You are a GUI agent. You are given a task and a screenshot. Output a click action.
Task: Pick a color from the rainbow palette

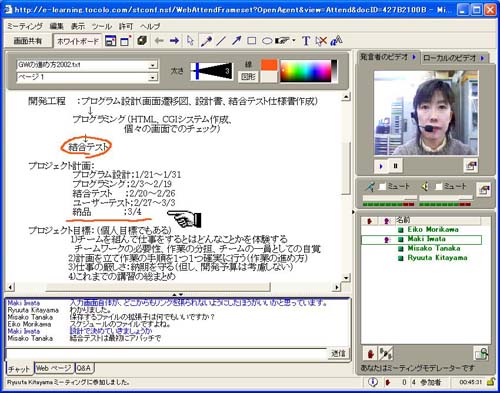(x=306, y=71)
